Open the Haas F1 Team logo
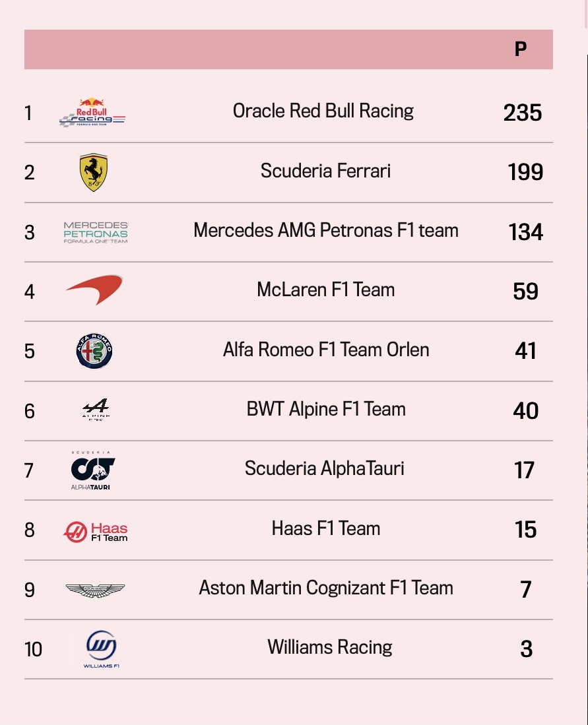588x725 pixels. point(95,531)
